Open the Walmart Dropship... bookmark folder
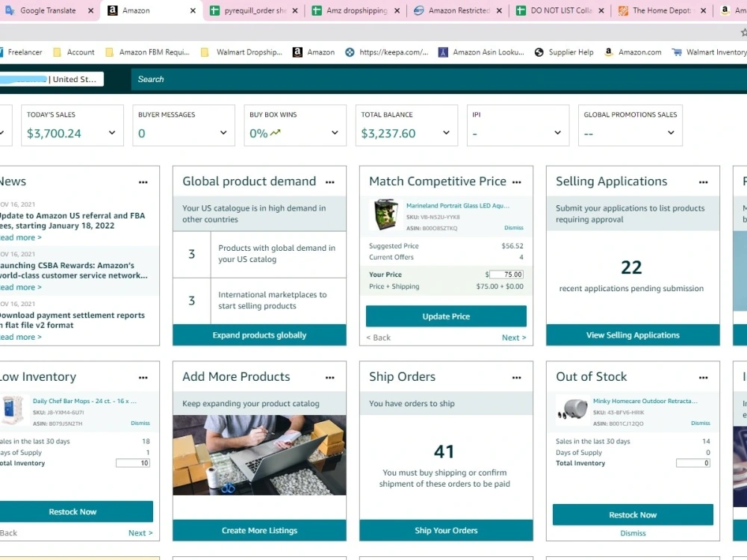Image resolution: width=747 pixels, height=560 pixels. 241,52
